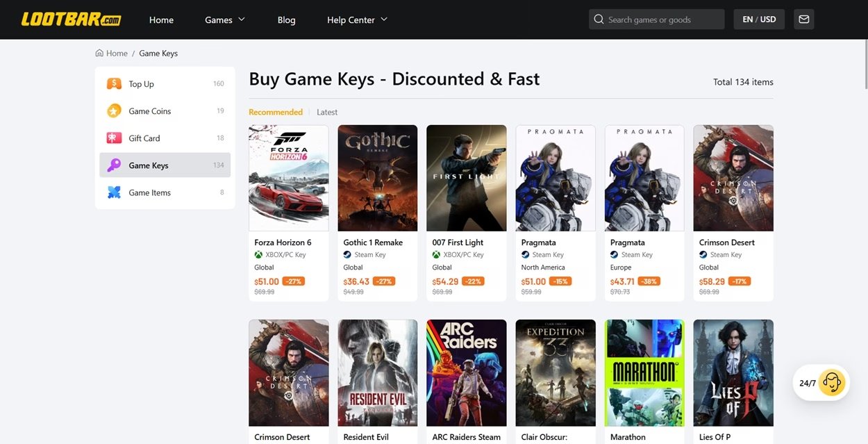Click the LOOTBAR.com logo
The width and height of the screenshot is (868, 444).
pos(71,19)
